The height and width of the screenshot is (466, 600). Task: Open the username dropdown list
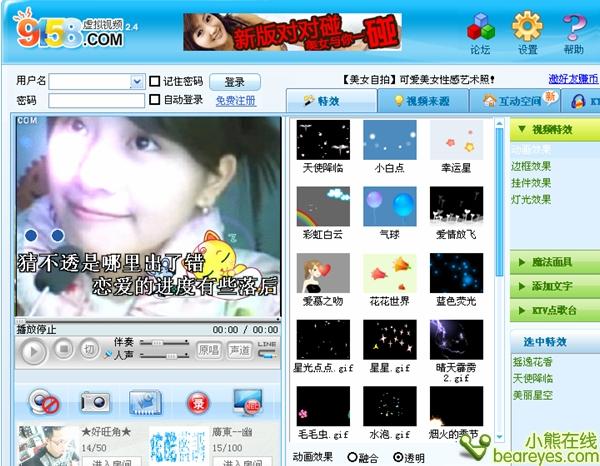pyautogui.click(x=137, y=82)
